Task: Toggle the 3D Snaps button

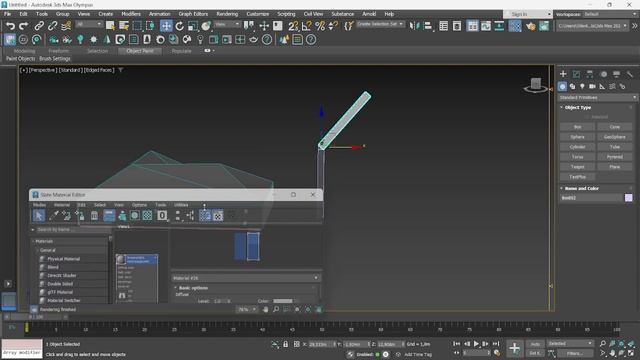Action: 293,26
